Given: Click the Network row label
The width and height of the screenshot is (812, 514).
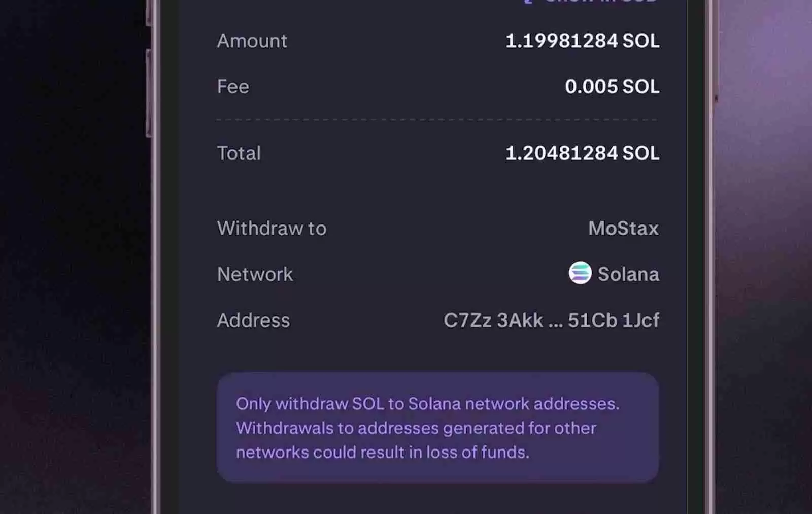Looking at the screenshot, I should pos(255,274).
